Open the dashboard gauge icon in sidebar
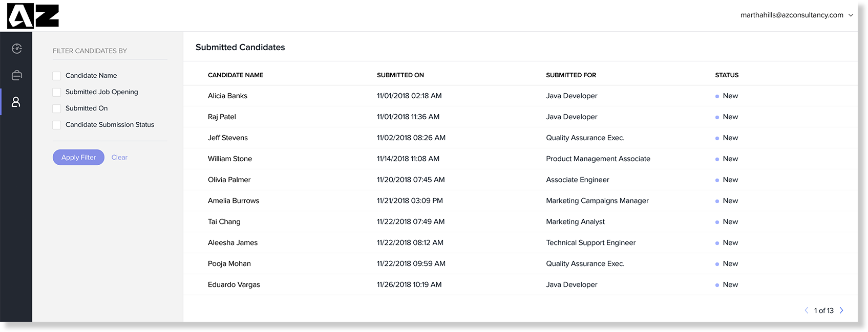The height and width of the screenshot is (332, 868). (x=17, y=49)
